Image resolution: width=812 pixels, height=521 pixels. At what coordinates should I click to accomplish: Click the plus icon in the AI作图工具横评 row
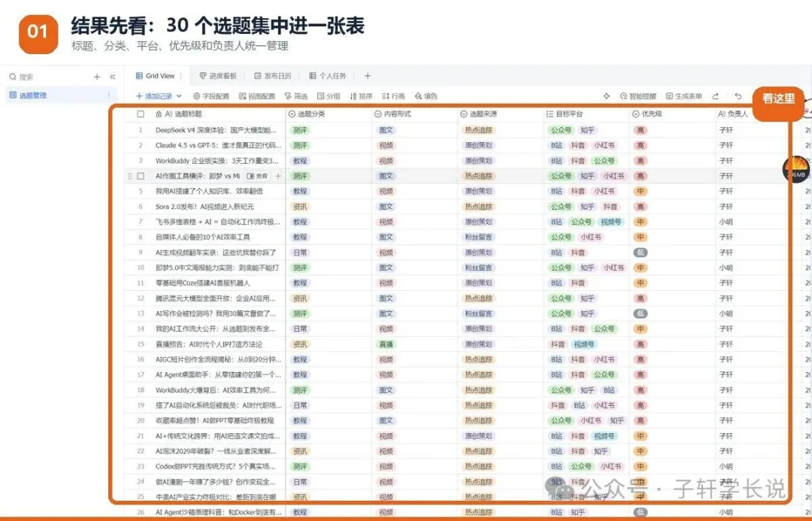pos(278,176)
